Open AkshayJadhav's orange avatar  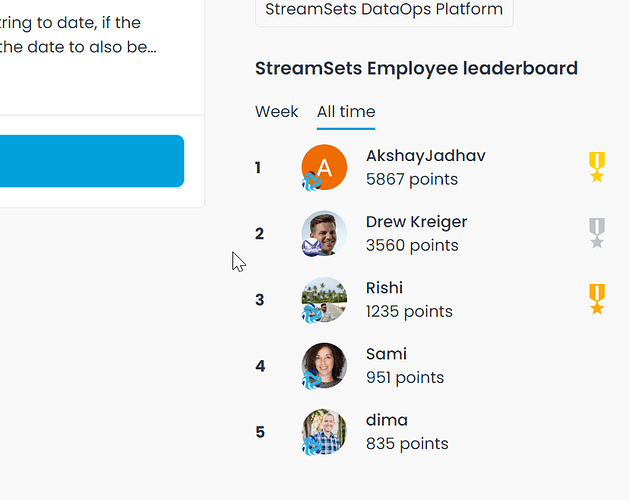(324, 167)
